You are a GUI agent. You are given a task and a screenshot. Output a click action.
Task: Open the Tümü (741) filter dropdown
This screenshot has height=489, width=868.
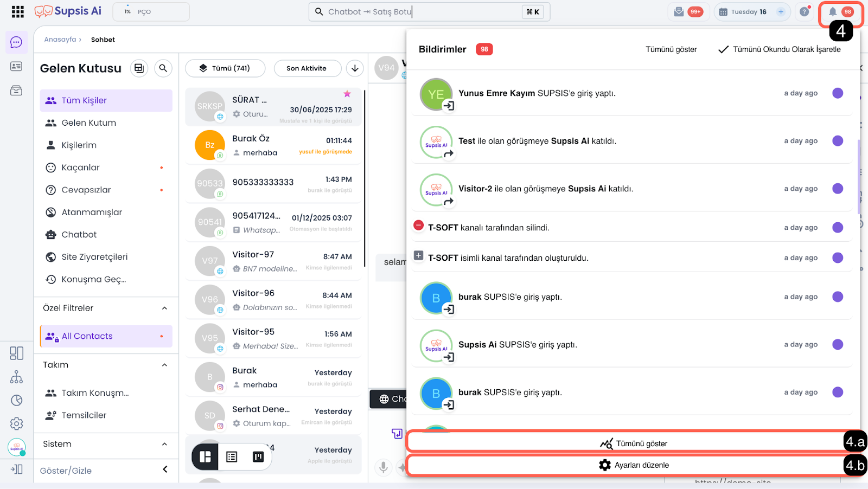tap(225, 68)
